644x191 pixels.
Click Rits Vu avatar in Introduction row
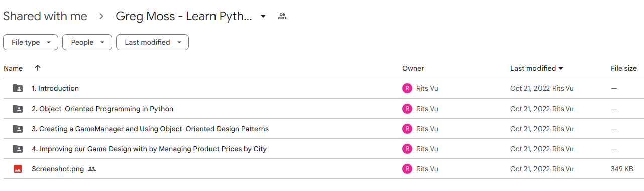pos(407,88)
